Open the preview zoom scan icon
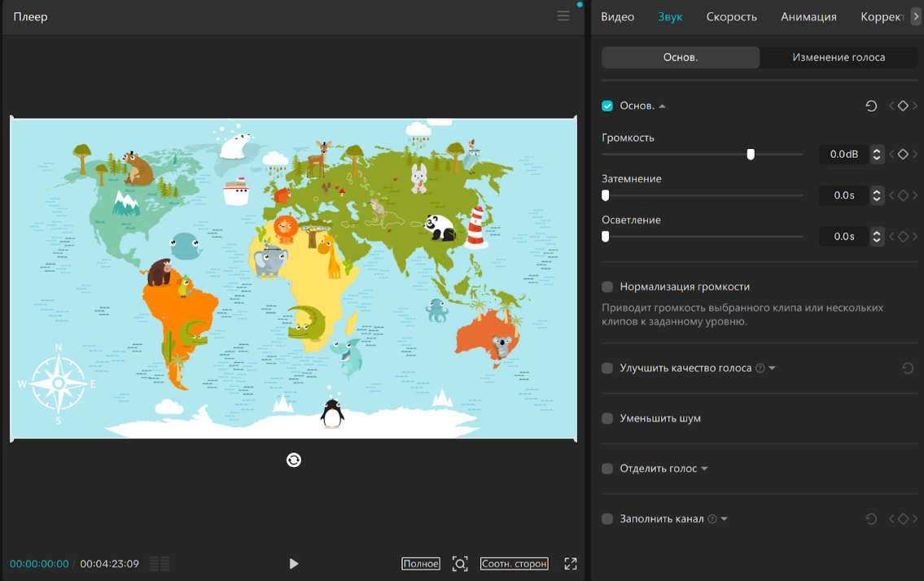This screenshot has height=581, width=924. click(460, 564)
